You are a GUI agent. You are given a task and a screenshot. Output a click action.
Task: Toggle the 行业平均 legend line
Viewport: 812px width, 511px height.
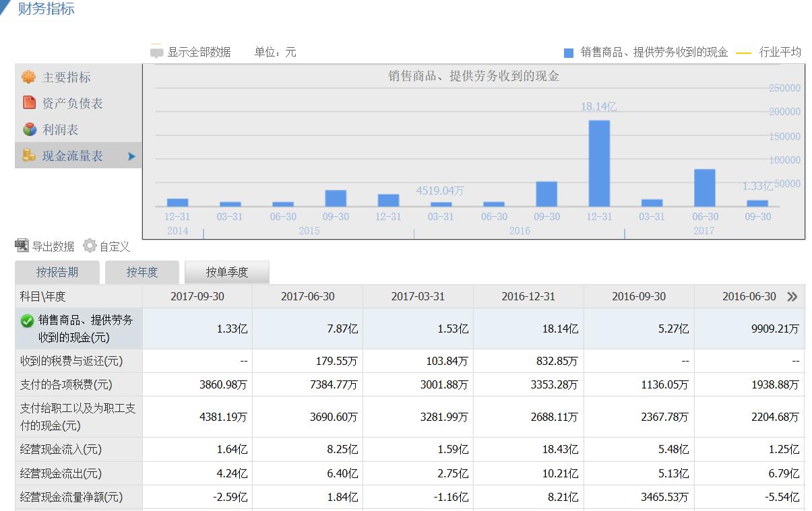pos(743,53)
